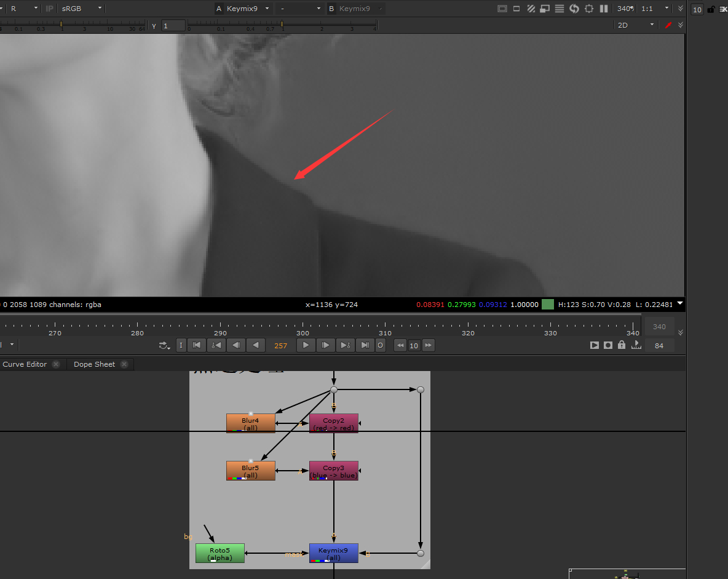Expand the pixel info bar arrow
This screenshot has height=579, width=728.
[x=679, y=304]
